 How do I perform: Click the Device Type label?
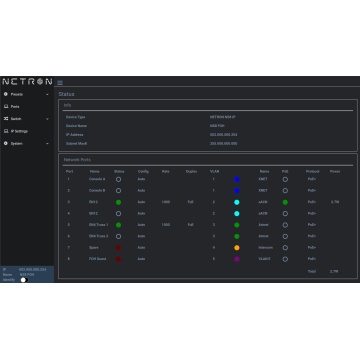[75, 117]
